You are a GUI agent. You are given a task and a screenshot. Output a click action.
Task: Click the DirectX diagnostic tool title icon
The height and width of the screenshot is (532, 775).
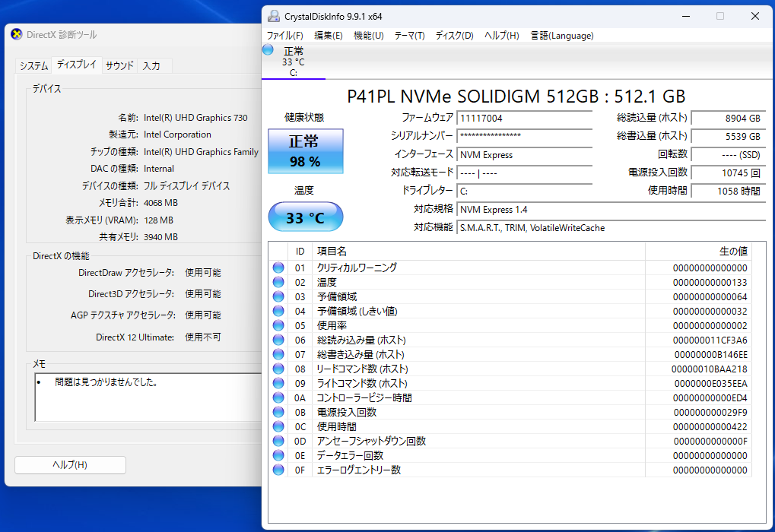(x=17, y=34)
